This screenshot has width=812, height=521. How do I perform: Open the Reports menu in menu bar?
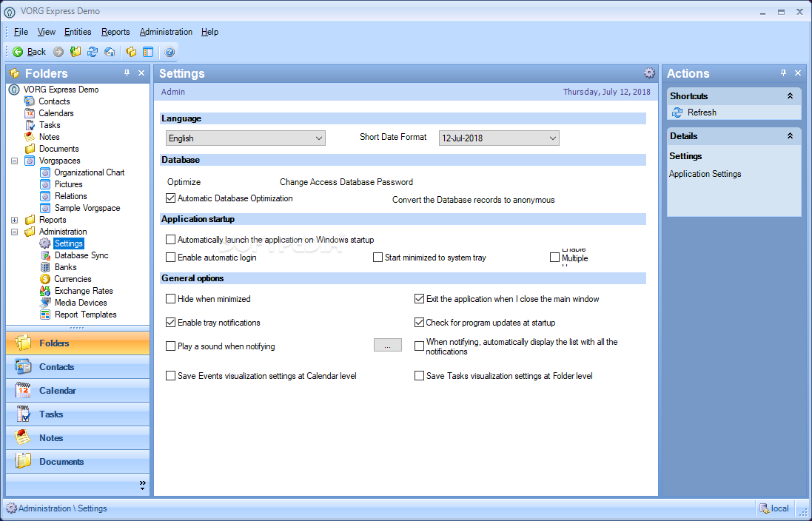(115, 32)
